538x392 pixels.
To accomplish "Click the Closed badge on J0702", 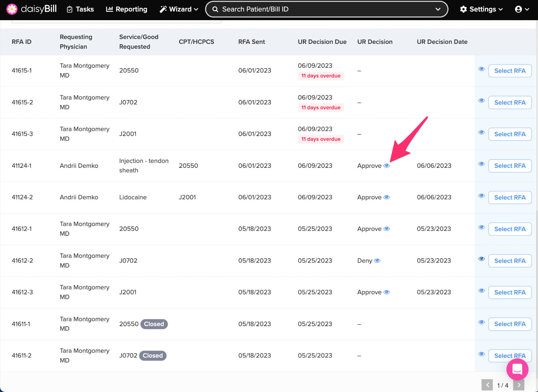I will click(x=153, y=356).
